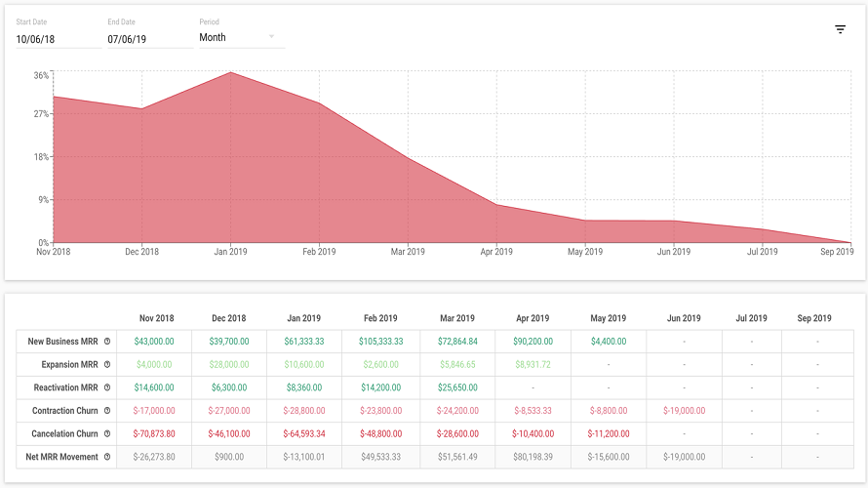Click the Apr 2019 column header
This screenshot has height=488, width=868.
click(533, 318)
